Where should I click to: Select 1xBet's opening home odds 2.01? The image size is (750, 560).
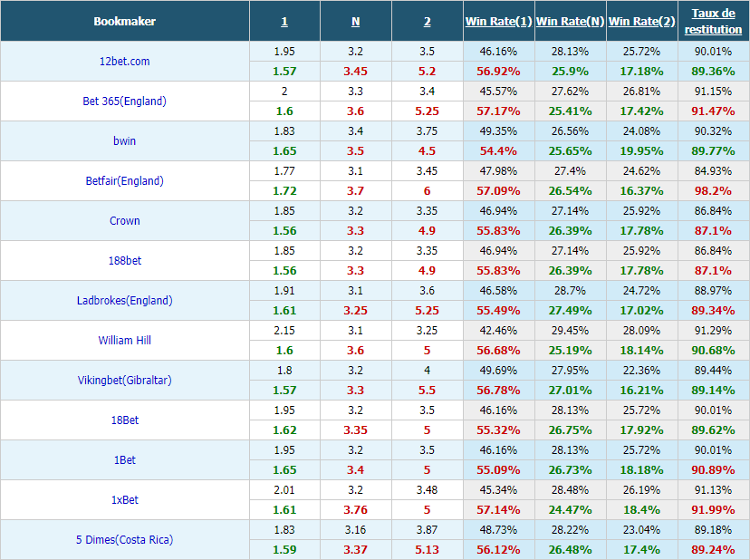tap(284, 490)
